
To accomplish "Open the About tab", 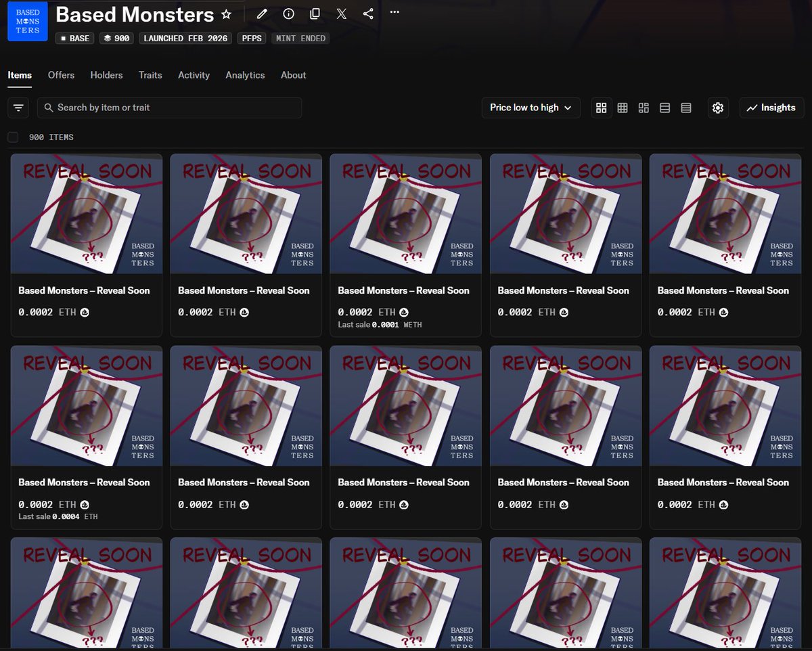I will point(294,75).
